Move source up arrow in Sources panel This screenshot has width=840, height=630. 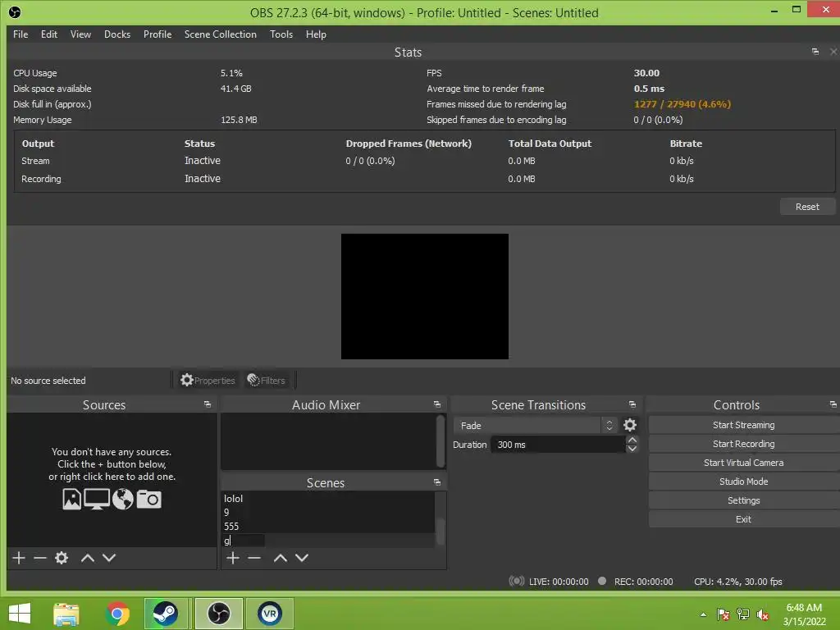pos(87,558)
